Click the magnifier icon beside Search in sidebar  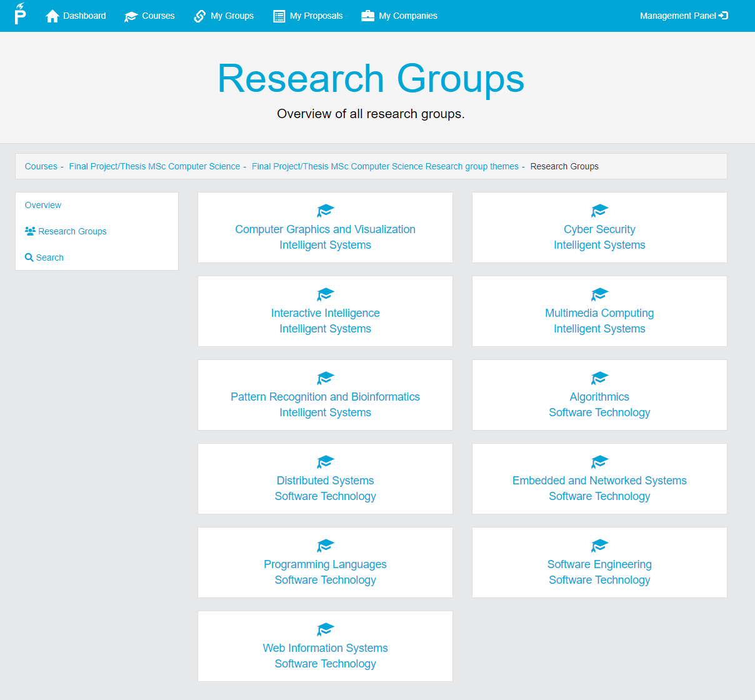click(29, 257)
